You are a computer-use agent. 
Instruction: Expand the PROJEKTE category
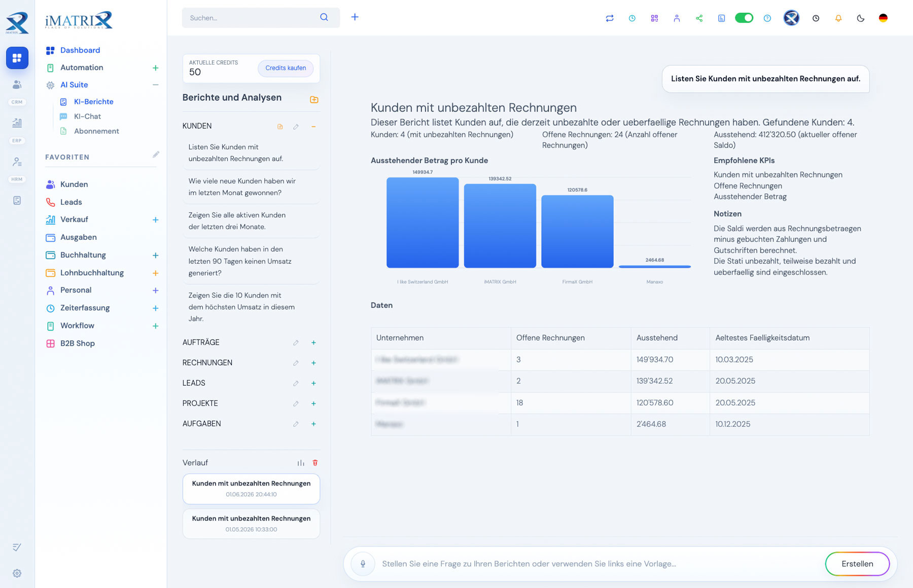[313, 403]
